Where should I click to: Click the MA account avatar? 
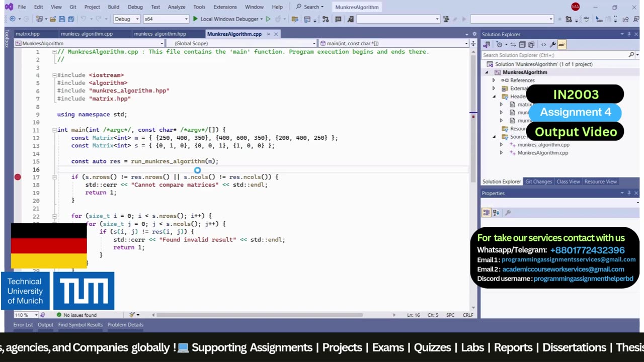pos(575,7)
